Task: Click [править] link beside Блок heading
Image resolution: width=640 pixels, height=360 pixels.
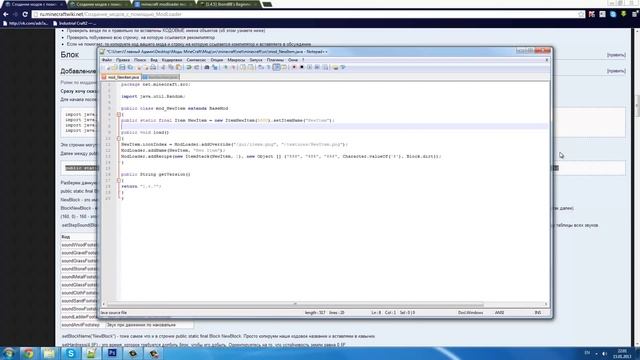Action: (x=616, y=55)
